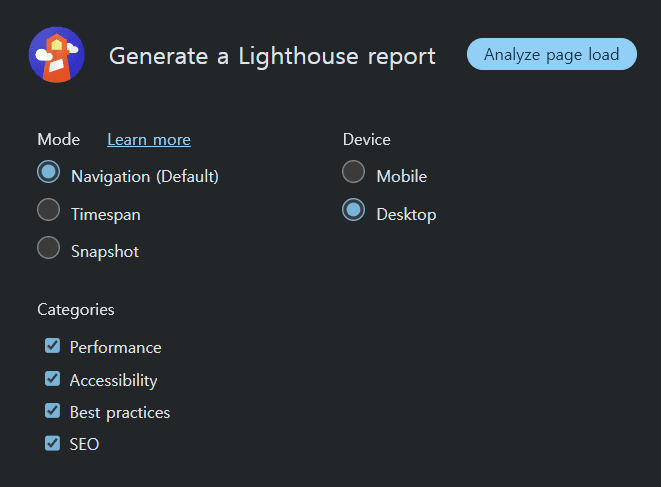Screen dimensions: 661x487
Task: Select the Desktop device radio circle
Action: click(x=354, y=210)
